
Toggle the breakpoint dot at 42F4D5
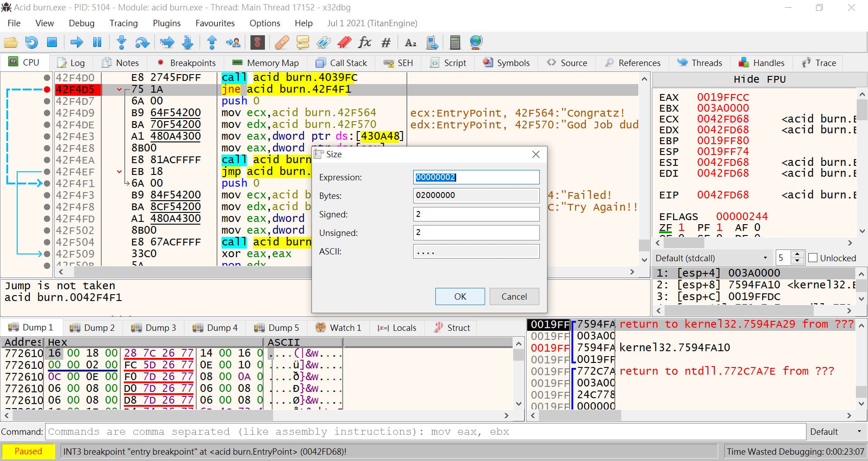point(47,89)
